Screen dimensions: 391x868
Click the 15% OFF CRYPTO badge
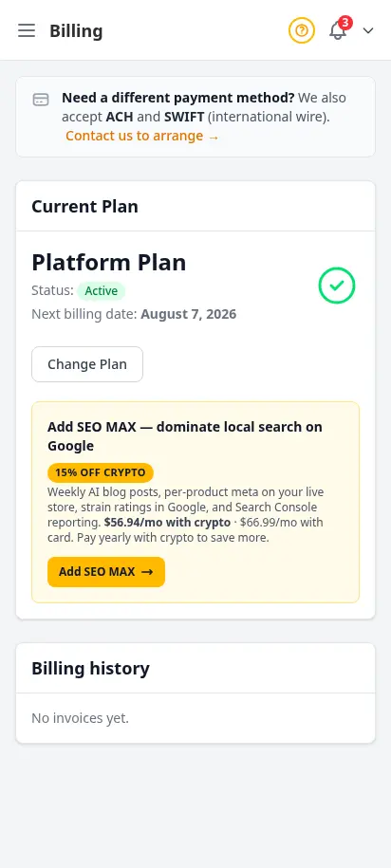(x=101, y=472)
